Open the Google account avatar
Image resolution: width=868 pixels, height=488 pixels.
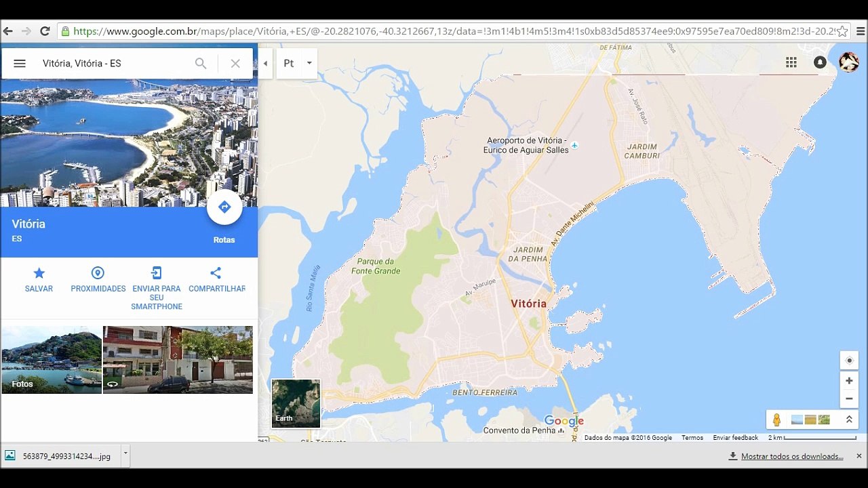(x=849, y=62)
